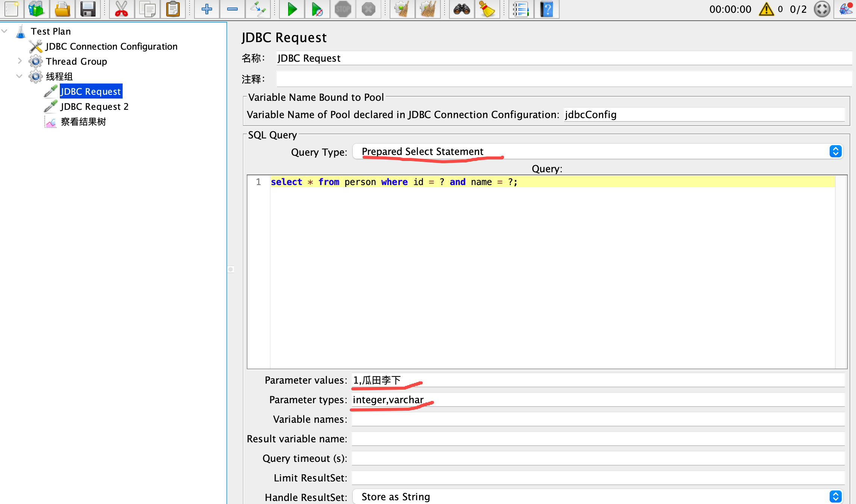The height and width of the screenshot is (504, 856).
Task: Click the green Start run button
Action: click(292, 9)
